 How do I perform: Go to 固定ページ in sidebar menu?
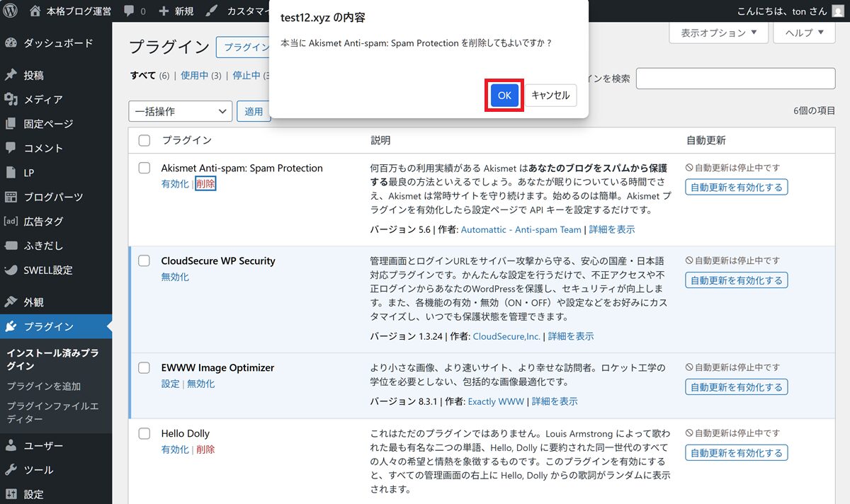click(x=48, y=124)
